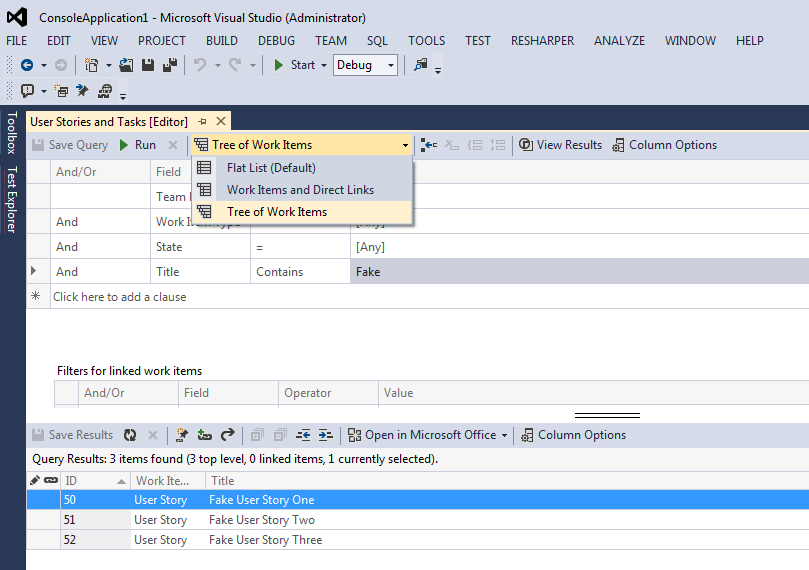Click the Contains operator cell
This screenshot has height=570, width=809.
(x=300, y=271)
